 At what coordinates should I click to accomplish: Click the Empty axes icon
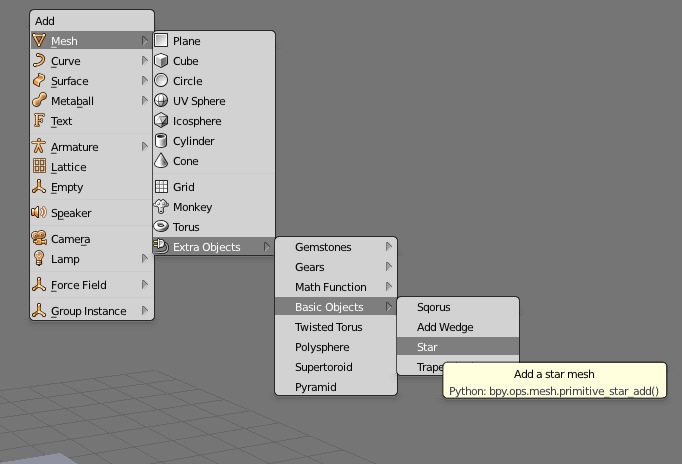click(39, 187)
